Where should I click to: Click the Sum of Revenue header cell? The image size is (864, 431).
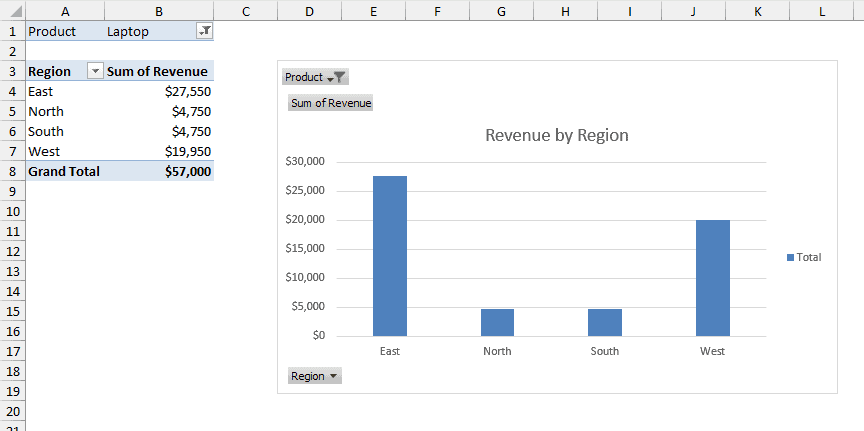point(159,71)
